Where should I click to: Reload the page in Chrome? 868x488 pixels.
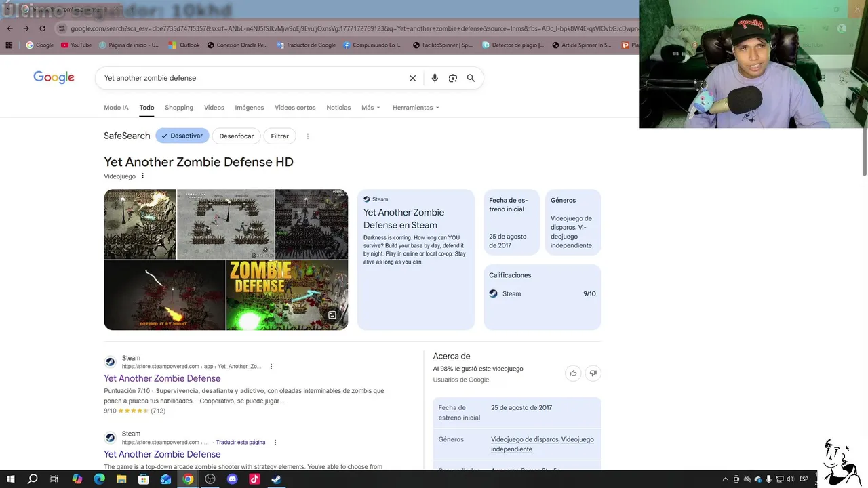(x=42, y=28)
